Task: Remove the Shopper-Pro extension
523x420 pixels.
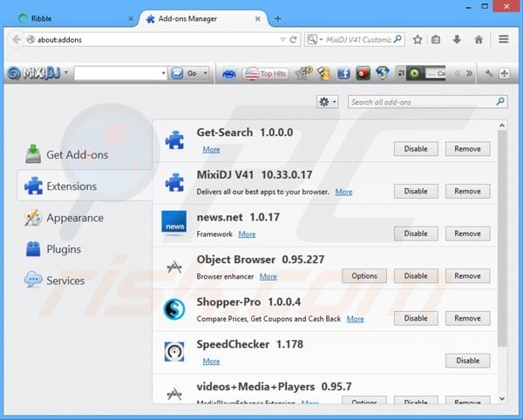Action: [x=467, y=318]
